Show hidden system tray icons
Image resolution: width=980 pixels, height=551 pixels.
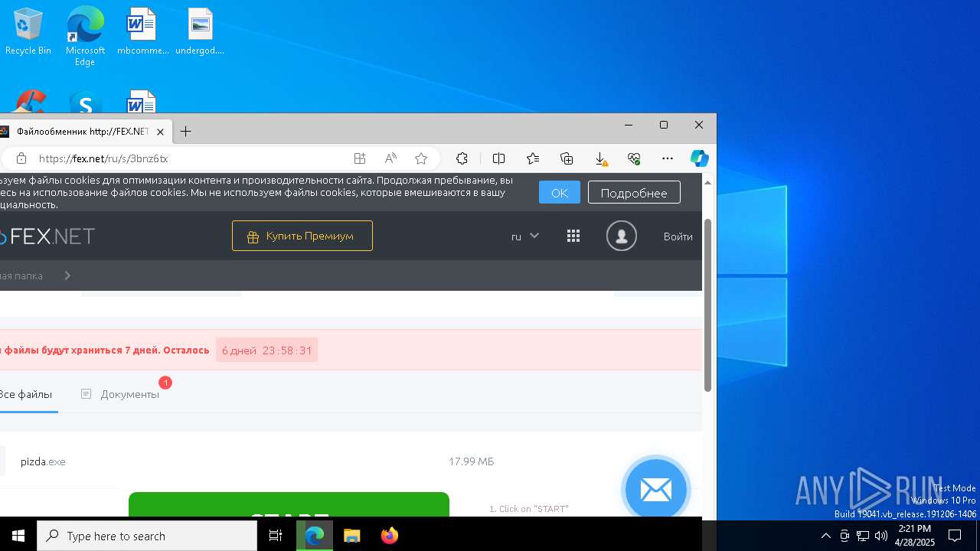tap(825, 536)
